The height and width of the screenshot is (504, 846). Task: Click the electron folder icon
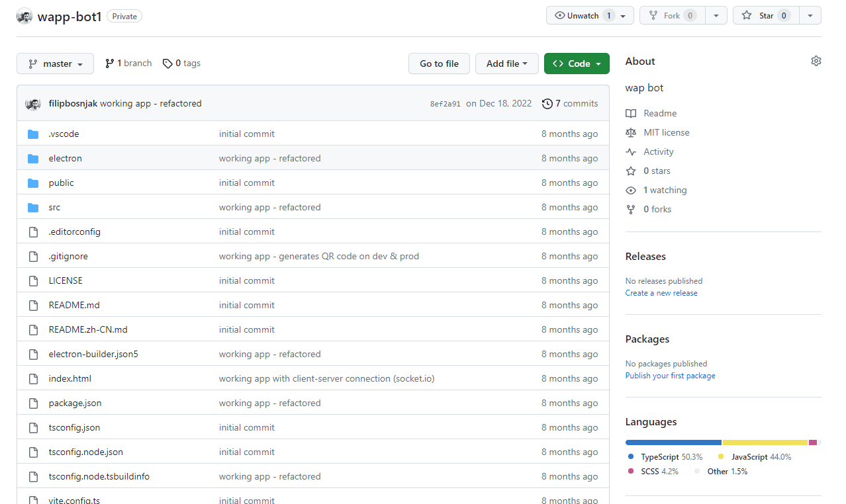tap(33, 158)
